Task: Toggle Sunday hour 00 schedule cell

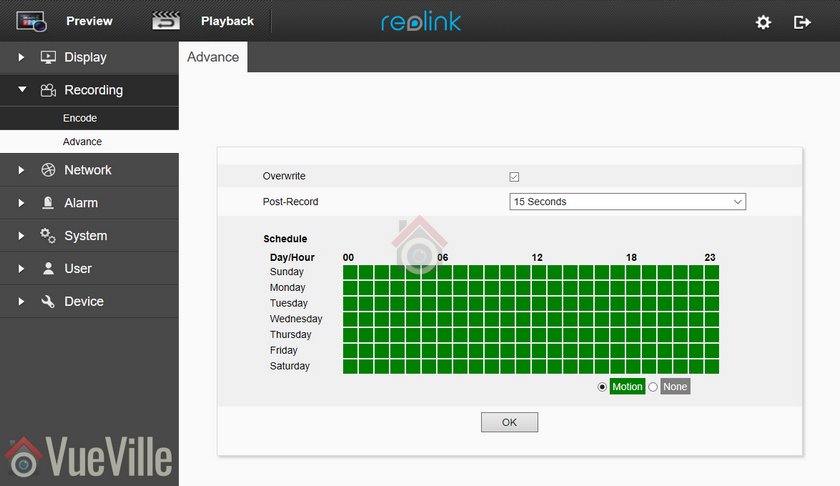Action: tap(350, 272)
